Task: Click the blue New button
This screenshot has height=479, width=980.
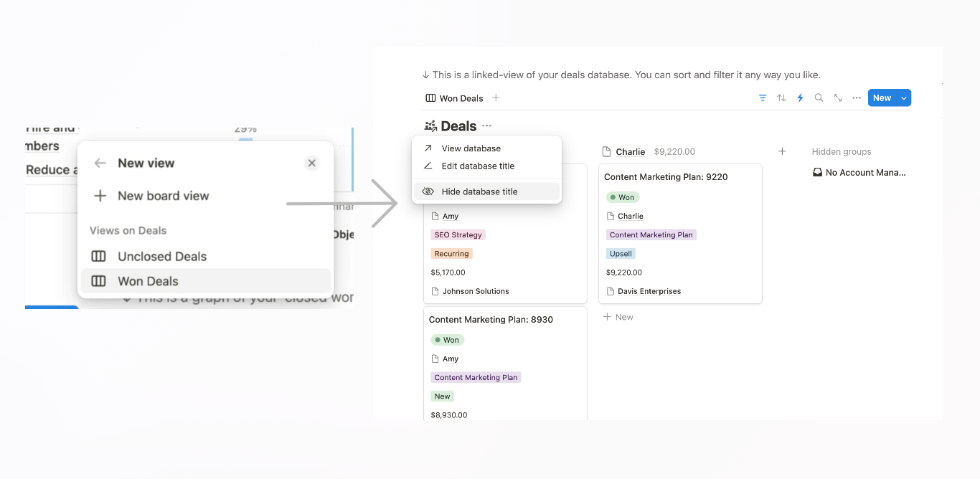Action: [x=882, y=98]
